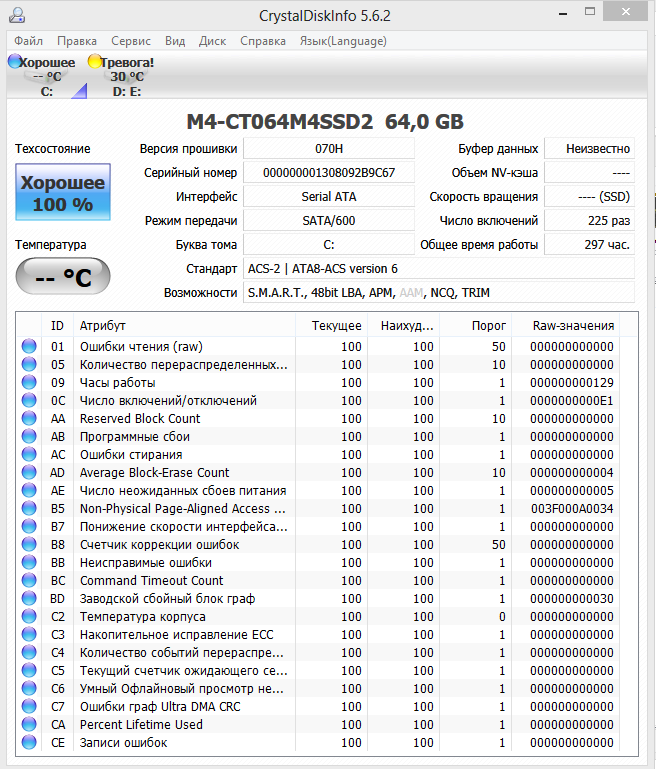Viewport: 656px width, 769px height.
Task: Click the SATA/600 transfer mode field
Action: click(329, 221)
